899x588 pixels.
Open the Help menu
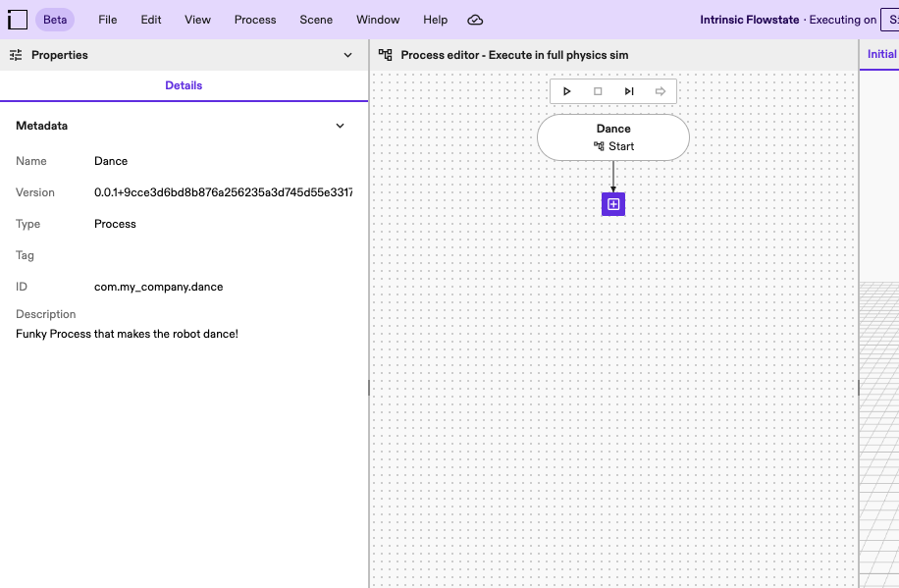[x=435, y=20]
